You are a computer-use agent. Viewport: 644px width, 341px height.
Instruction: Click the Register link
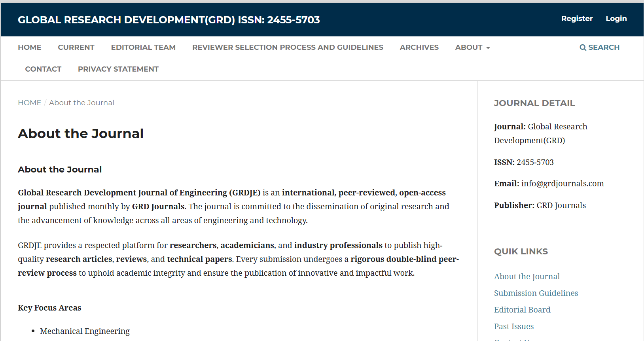[x=577, y=19]
